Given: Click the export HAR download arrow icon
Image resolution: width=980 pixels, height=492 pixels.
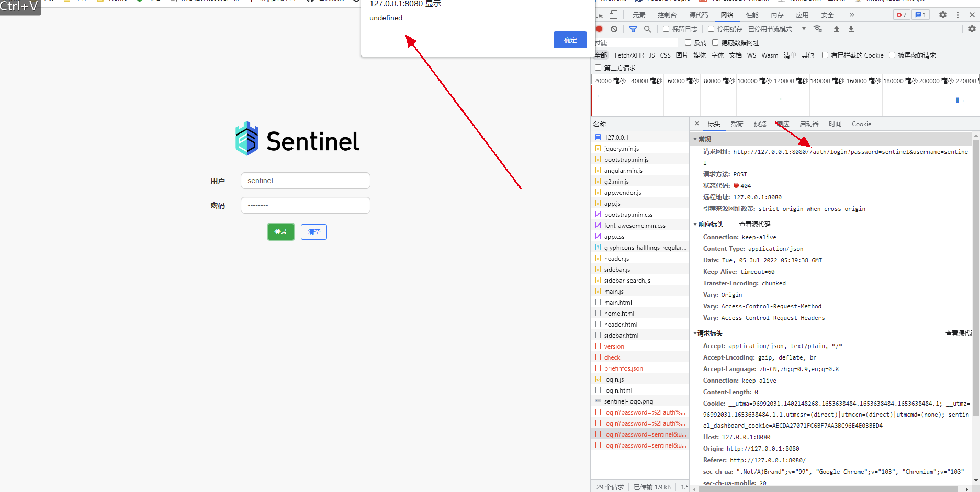Looking at the screenshot, I should coord(851,29).
